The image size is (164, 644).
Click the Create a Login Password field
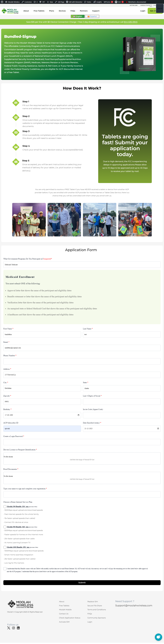(x=82, y=442)
